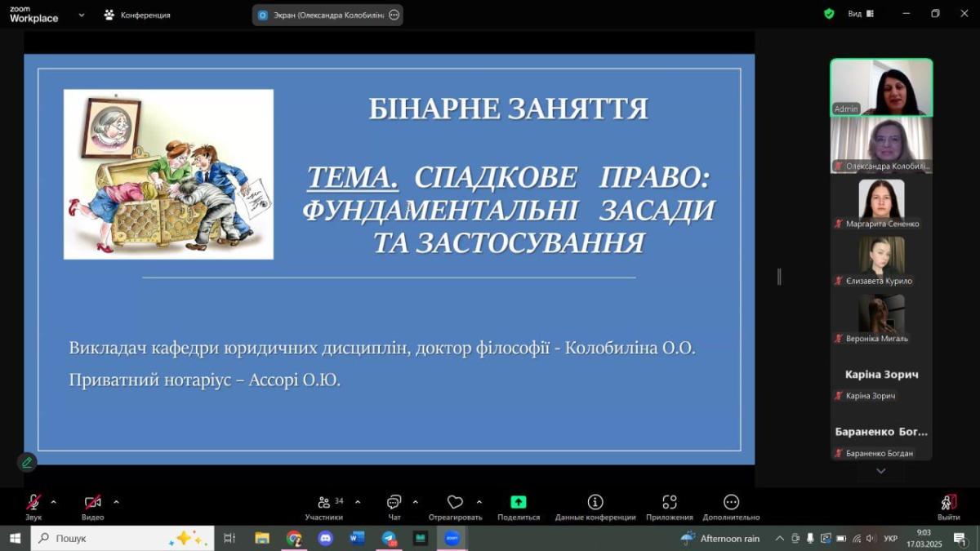Show more participants with the down chevron
This screenshot has height=551, width=980.
point(880,471)
